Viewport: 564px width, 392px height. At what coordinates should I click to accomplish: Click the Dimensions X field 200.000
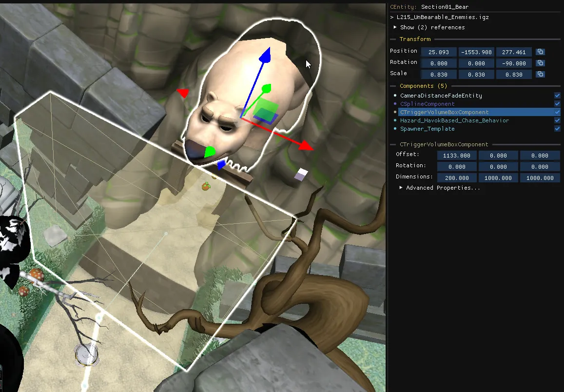coord(457,177)
